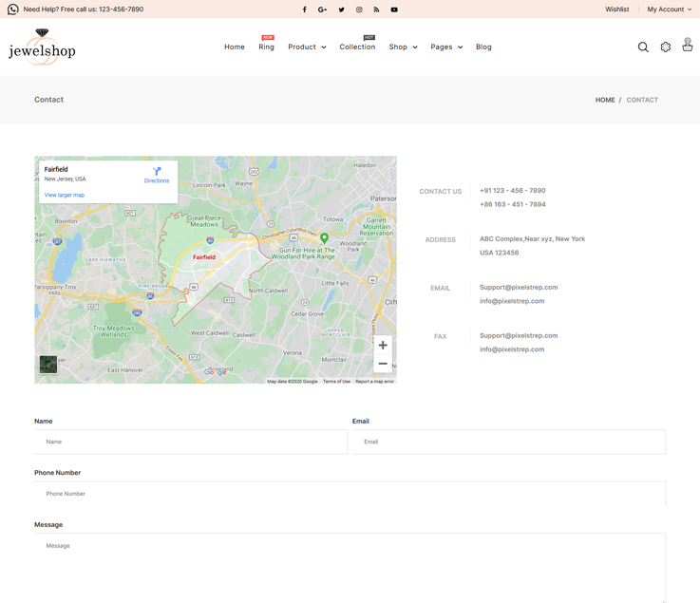Click the Twitter bird icon
700x603 pixels.
click(x=341, y=9)
